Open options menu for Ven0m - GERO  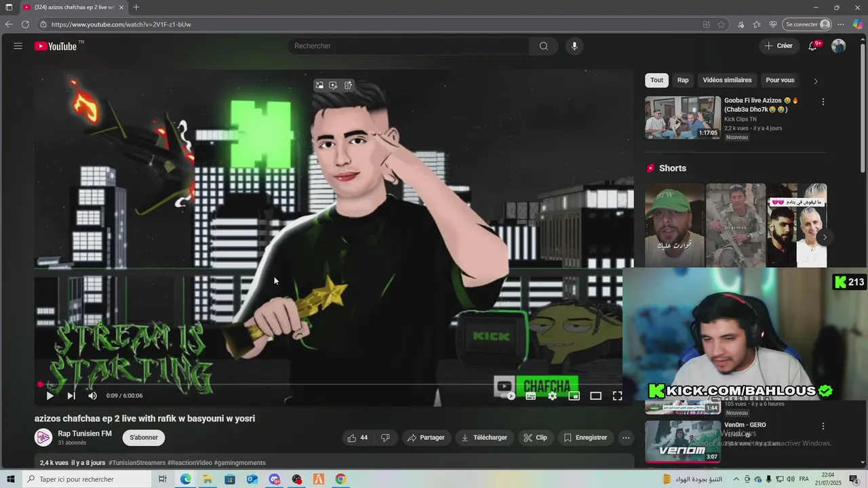click(x=823, y=426)
